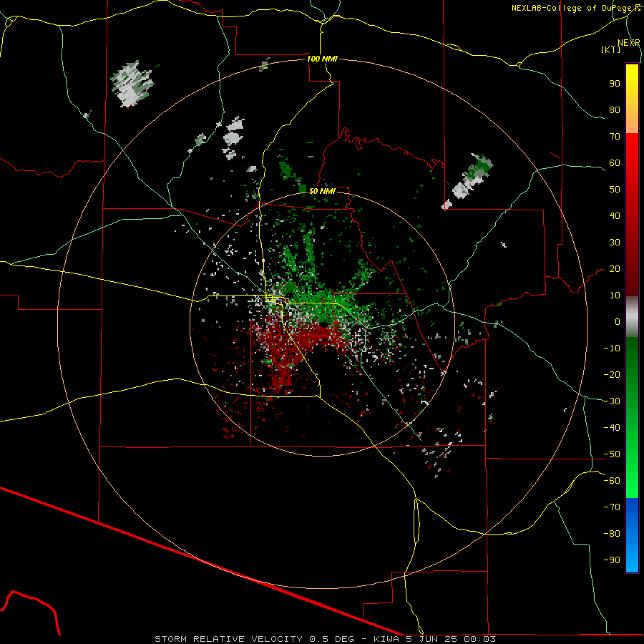Click the -80 knot scale label
Image resolution: width=644 pixels, height=644 pixels.
tap(612, 534)
